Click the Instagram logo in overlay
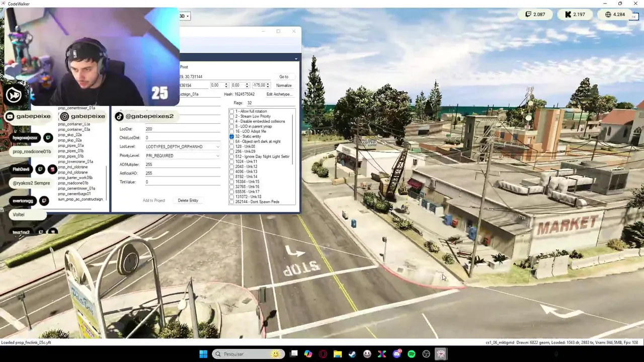The height and width of the screenshot is (362, 644). tap(64, 116)
